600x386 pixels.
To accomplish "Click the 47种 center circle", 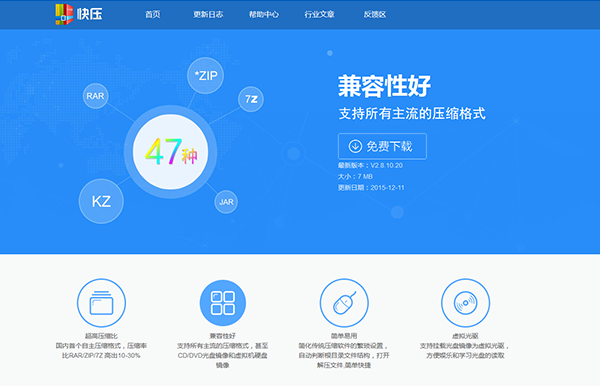I will tap(171, 152).
